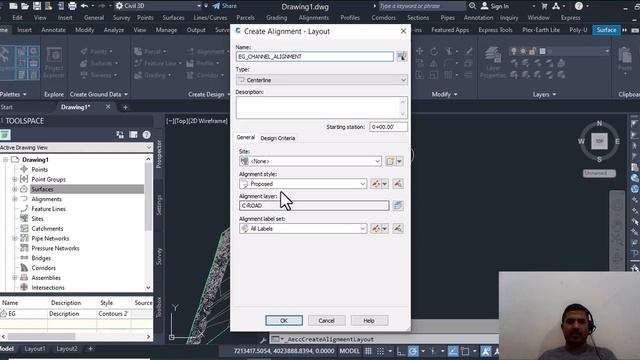
Task: Click the Save As icon in quick access toolbar
Action: (x=49, y=6)
